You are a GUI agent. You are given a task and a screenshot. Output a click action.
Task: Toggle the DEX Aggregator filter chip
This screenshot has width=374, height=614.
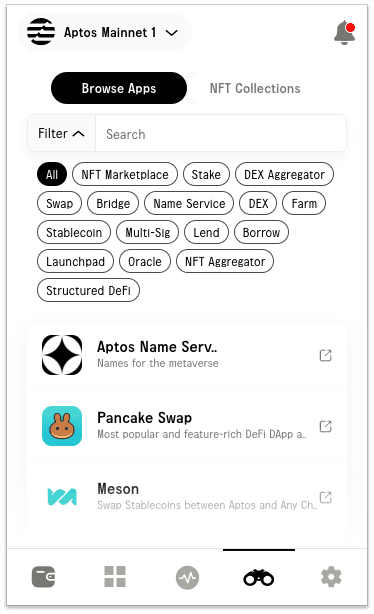coord(284,174)
